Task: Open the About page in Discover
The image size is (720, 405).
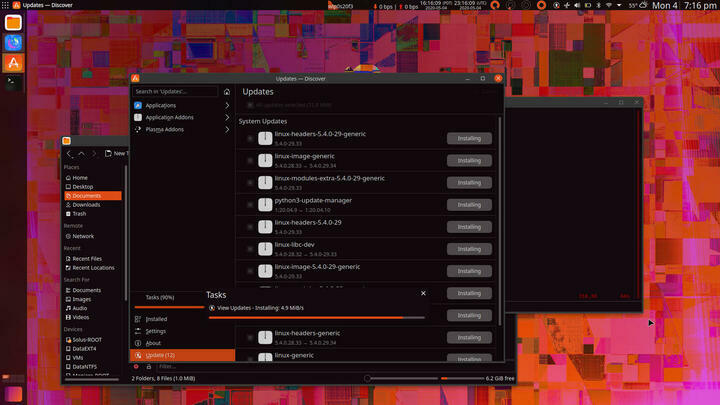Action: (182, 343)
